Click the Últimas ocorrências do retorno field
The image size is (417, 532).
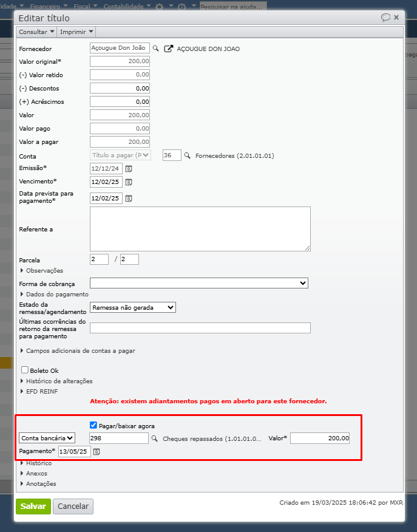pyautogui.click(x=200, y=328)
